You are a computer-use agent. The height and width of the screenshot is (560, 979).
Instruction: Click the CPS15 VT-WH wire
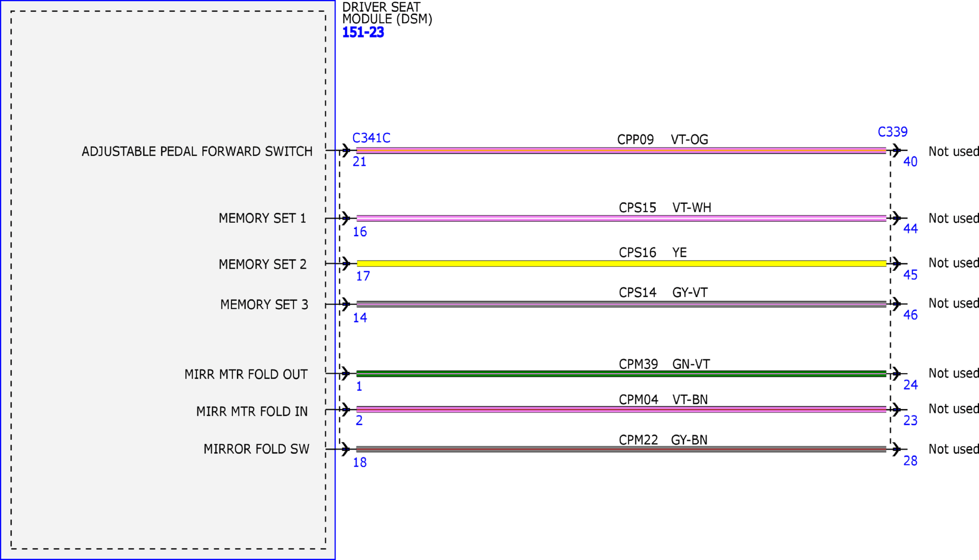(621, 218)
